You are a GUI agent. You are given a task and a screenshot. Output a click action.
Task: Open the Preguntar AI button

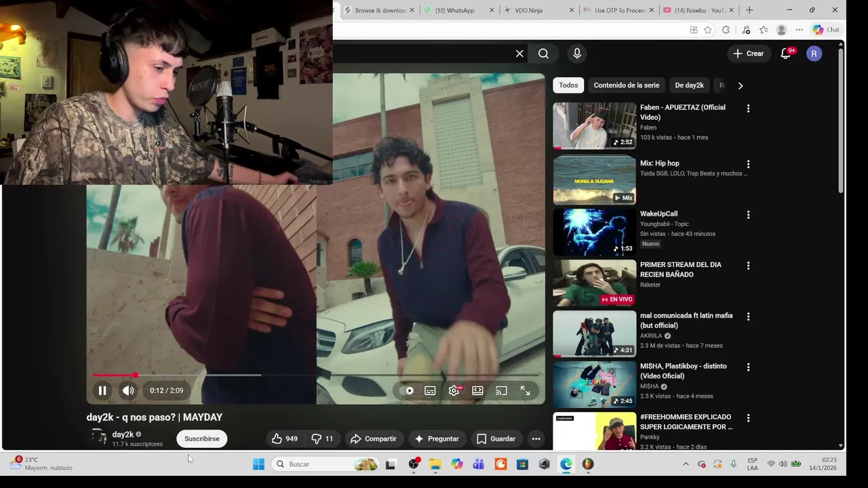pyautogui.click(x=437, y=439)
